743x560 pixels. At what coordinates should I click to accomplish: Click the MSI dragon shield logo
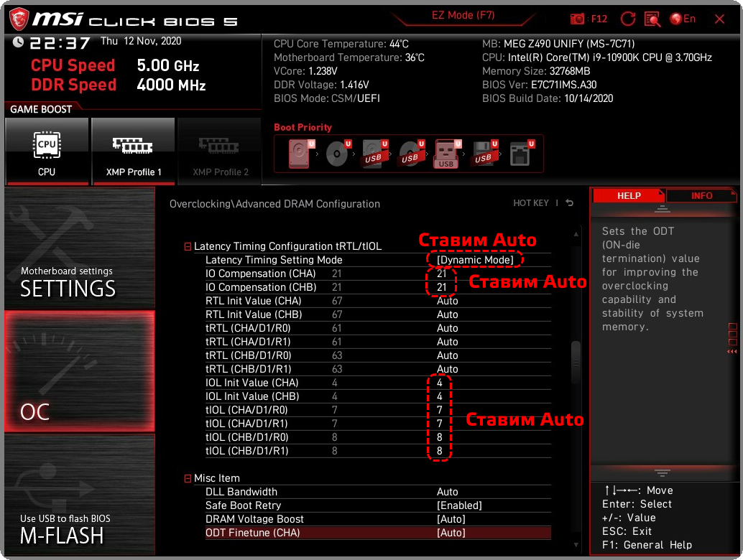tap(19, 19)
